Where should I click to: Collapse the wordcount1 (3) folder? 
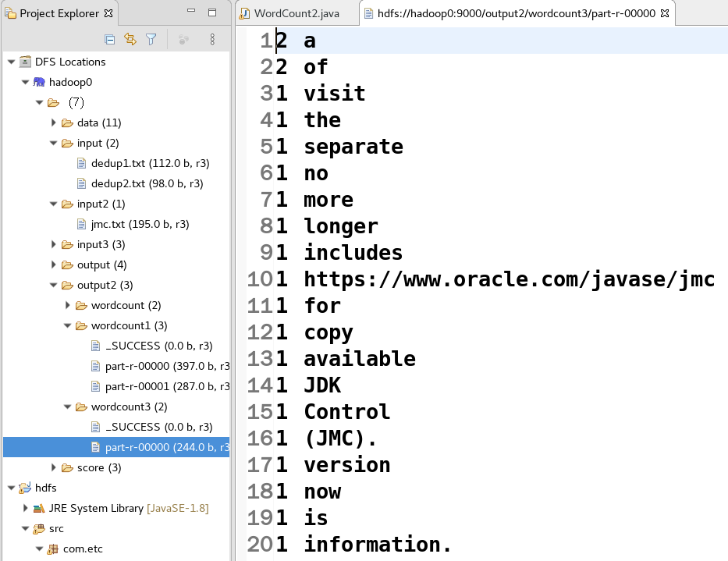pos(67,325)
